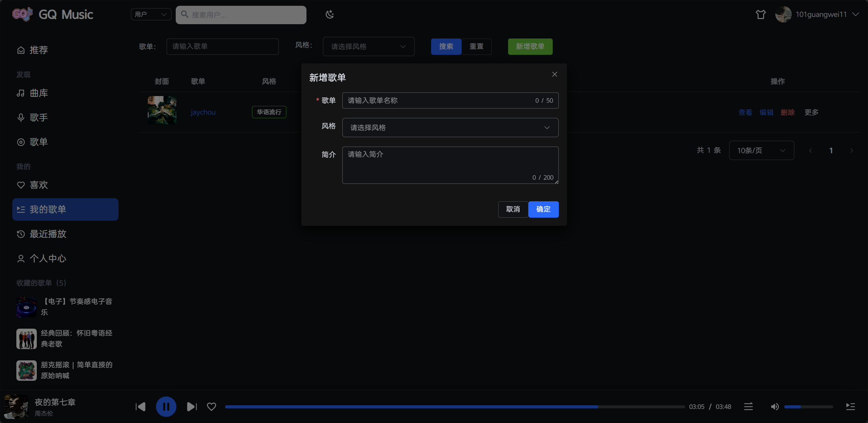The image size is (868, 423).
Task: Click the song progress bar
Action: pos(455,406)
